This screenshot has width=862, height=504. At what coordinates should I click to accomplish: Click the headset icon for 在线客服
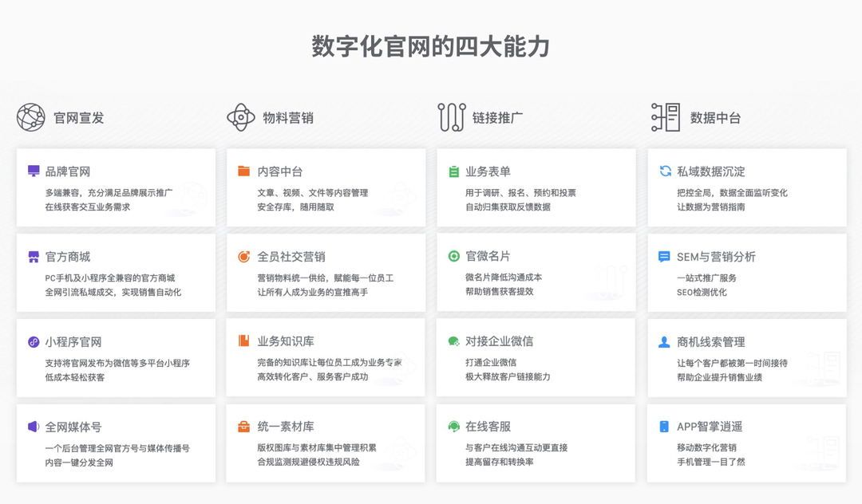(x=453, y=426)
